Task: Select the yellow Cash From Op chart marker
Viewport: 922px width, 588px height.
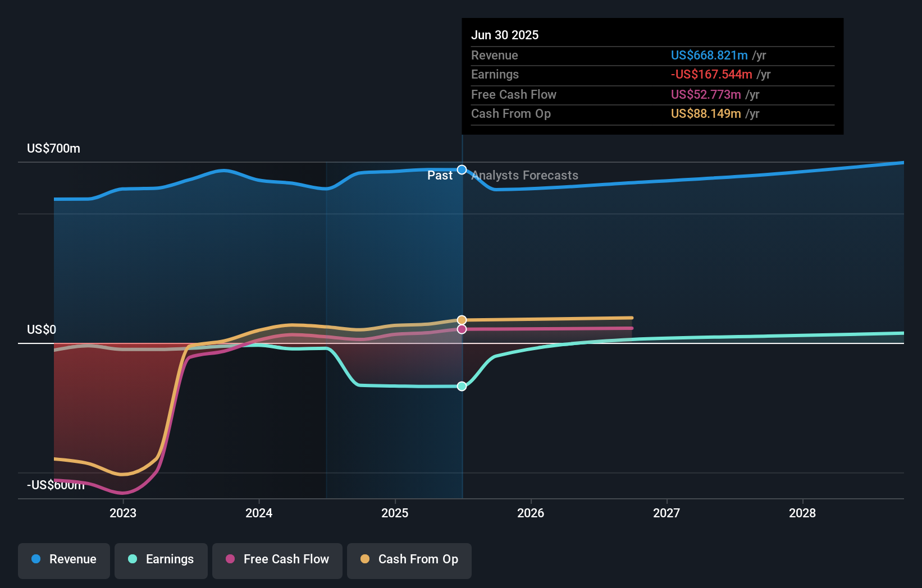Action: [462, 320]
